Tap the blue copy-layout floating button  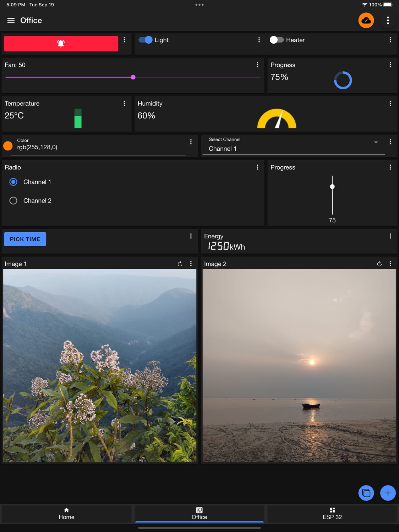pyautogui.click(x=366, y=493)
